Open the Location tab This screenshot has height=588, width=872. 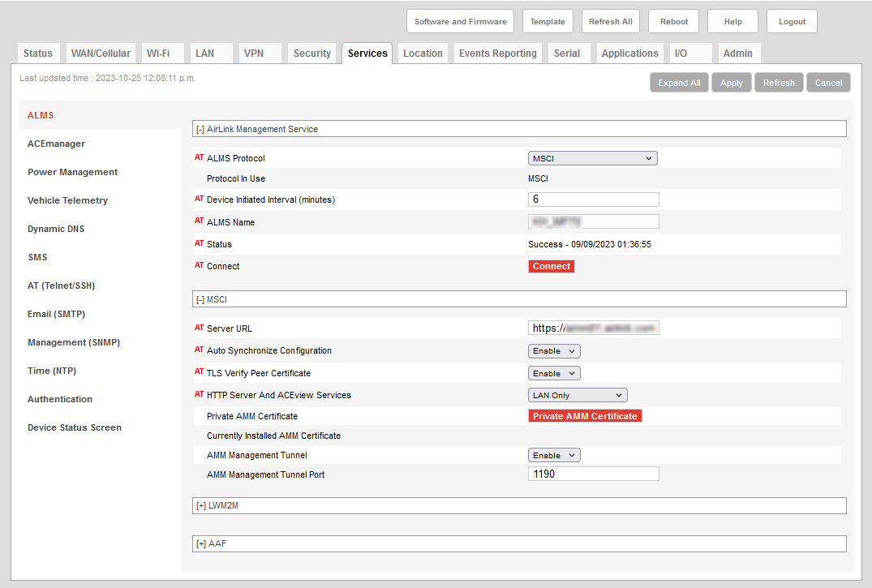point(423,54)
